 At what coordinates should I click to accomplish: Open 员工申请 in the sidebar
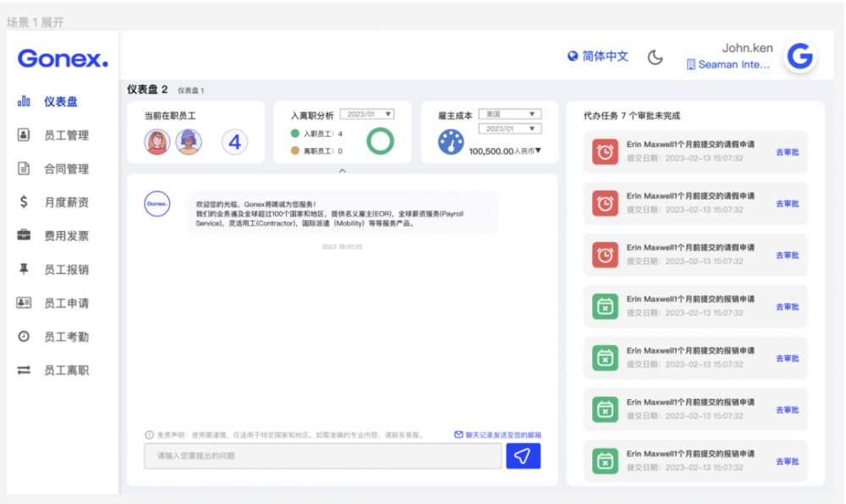click(x=66, y=303)
